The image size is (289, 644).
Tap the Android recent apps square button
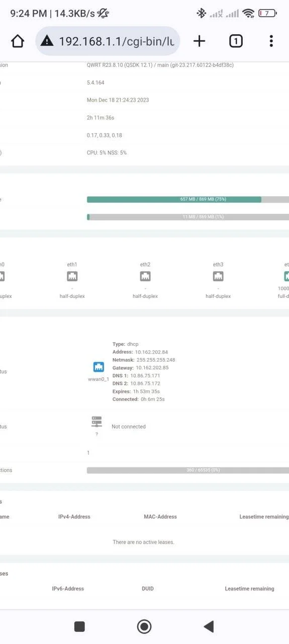(79, 626)
